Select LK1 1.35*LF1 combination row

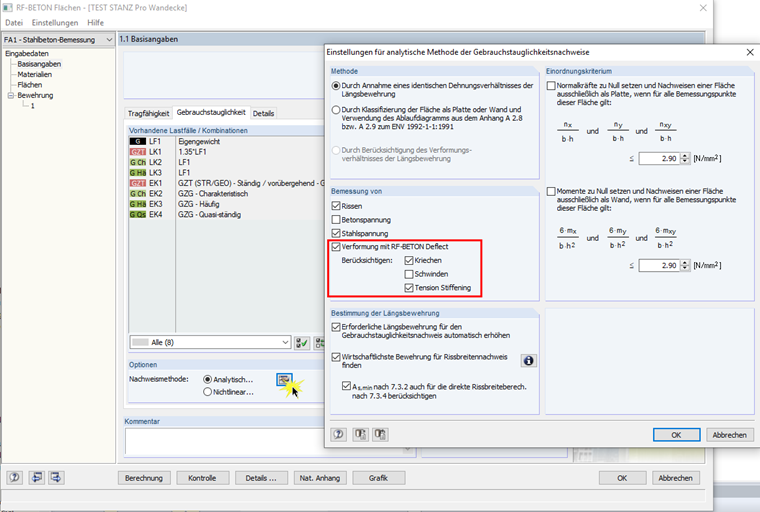point(226,152)
